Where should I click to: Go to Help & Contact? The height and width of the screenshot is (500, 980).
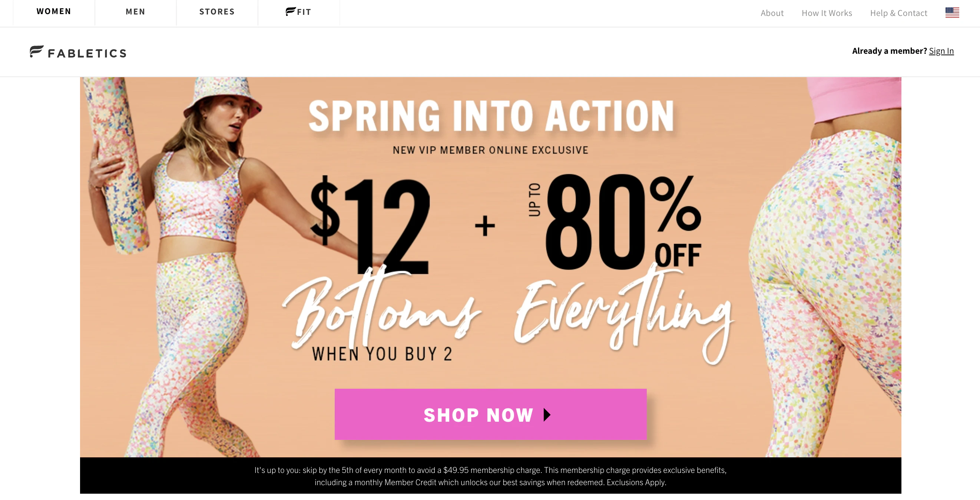(x=898, y=13)
